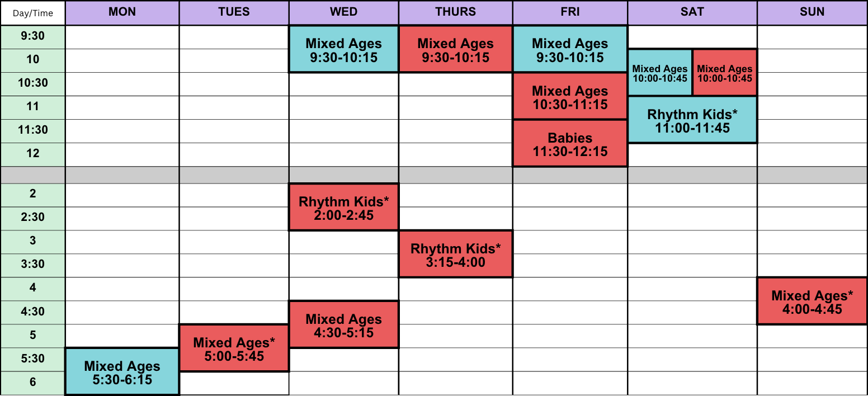Viewport: 868px width, 396px height.
Task: Select Wednesday Mixed Ages 4:30-5:15 class
Action: (x=343, y=324)
